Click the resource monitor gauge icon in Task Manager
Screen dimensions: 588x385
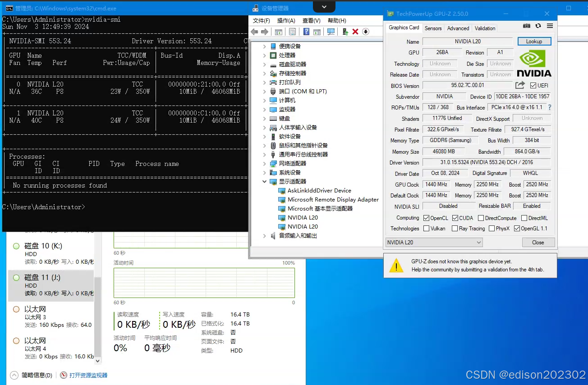(x=64, y=375)
